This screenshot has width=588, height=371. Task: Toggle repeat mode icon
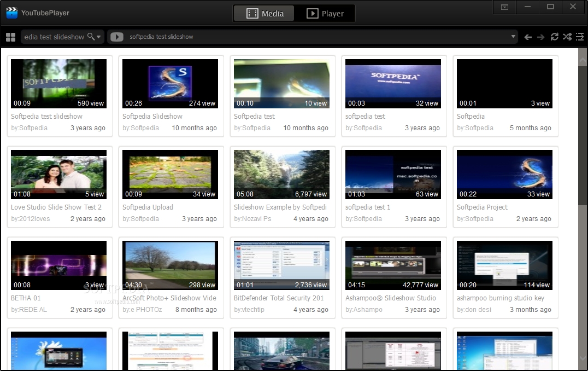point(554,37)
